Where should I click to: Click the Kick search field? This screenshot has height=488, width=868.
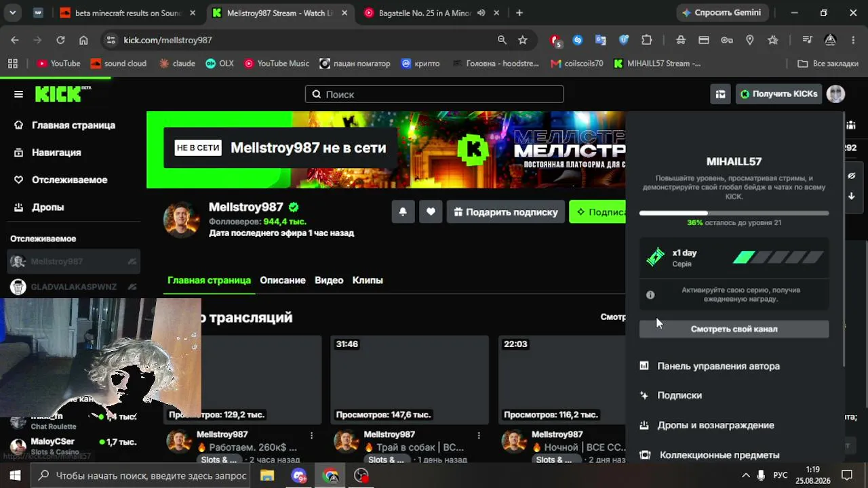point(434,94)
